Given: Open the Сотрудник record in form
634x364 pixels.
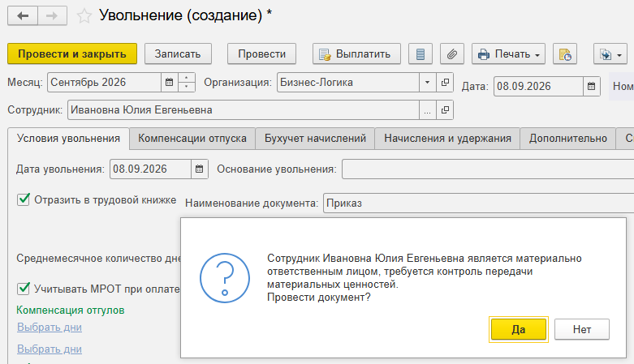Looking at the screenshot, I should 445,110.
